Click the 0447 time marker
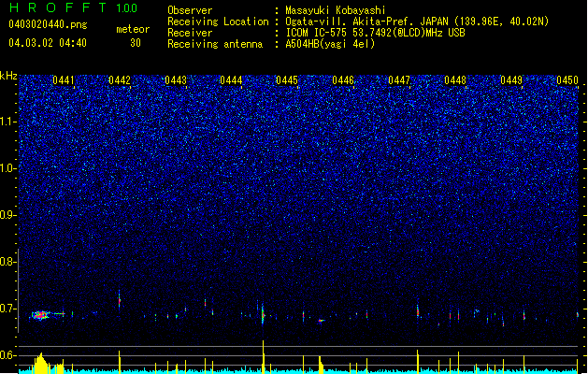This screenshot has height=374, width=588. click(399, 80)
